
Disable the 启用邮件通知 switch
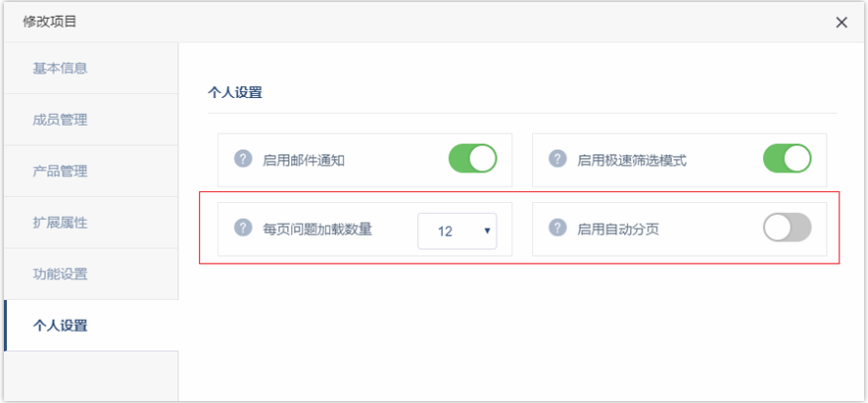[x=472, y=159]
